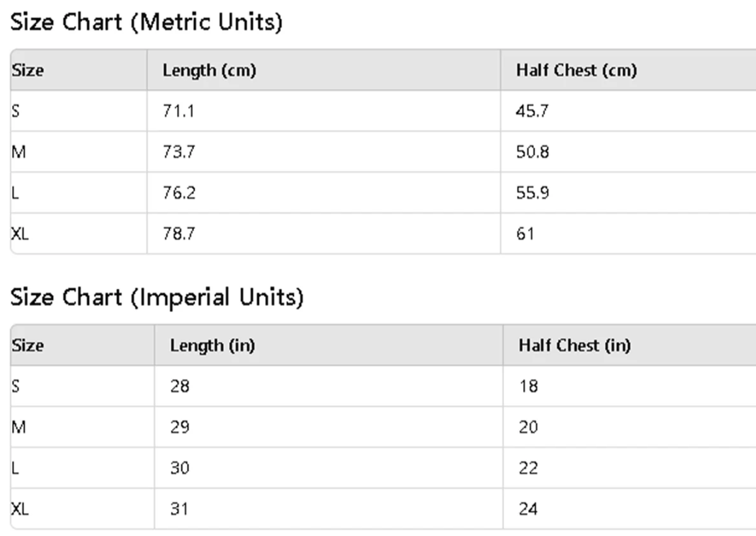The width and height of the screenshot is (756, 536).
Task: Click the Length (in) column header
Action: [212, 345]
